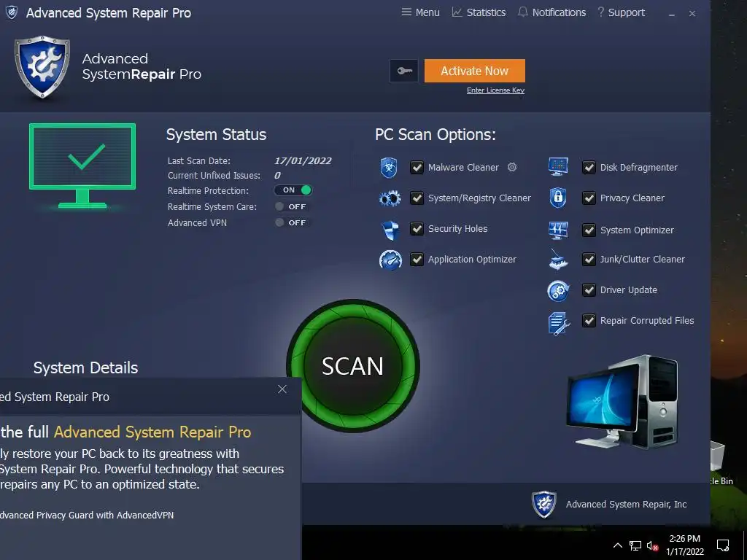Click the Application Optimizer gauge icon
Viewport: 747px width, 560px height.
click(x=390, y=260)
